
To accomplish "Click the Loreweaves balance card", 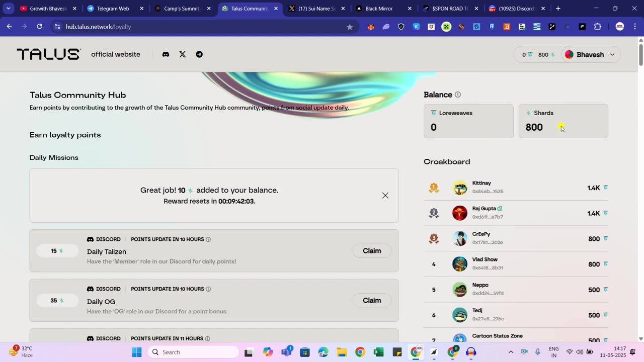I will point(468,121).
